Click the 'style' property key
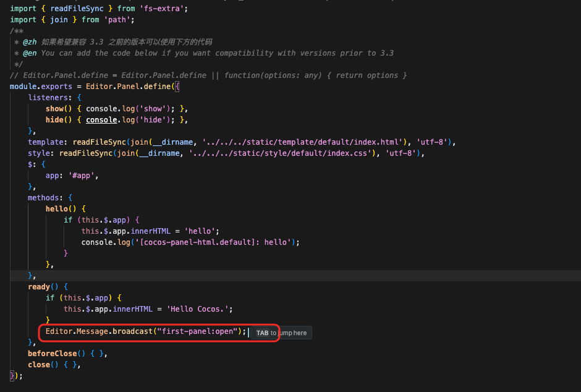Viewport: 581px width, 392px height. click(x=39, y=153)
